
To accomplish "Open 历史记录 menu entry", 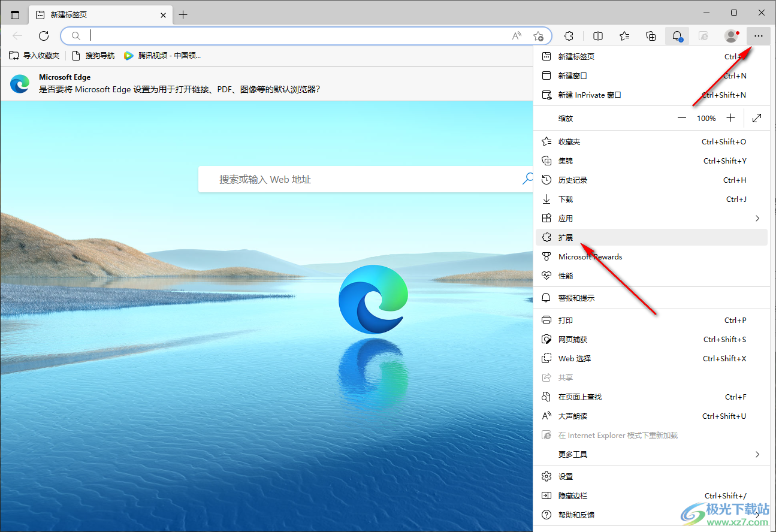I will (651, 180).
